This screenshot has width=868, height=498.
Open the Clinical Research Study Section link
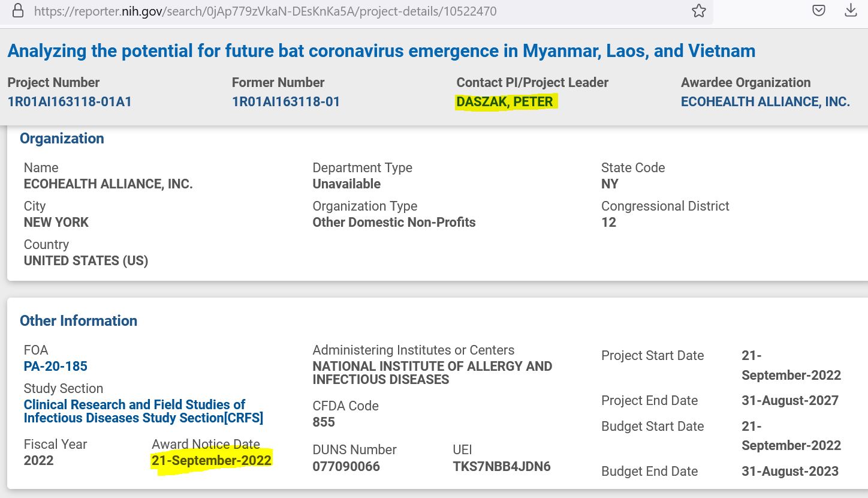[x=143, y=411]
